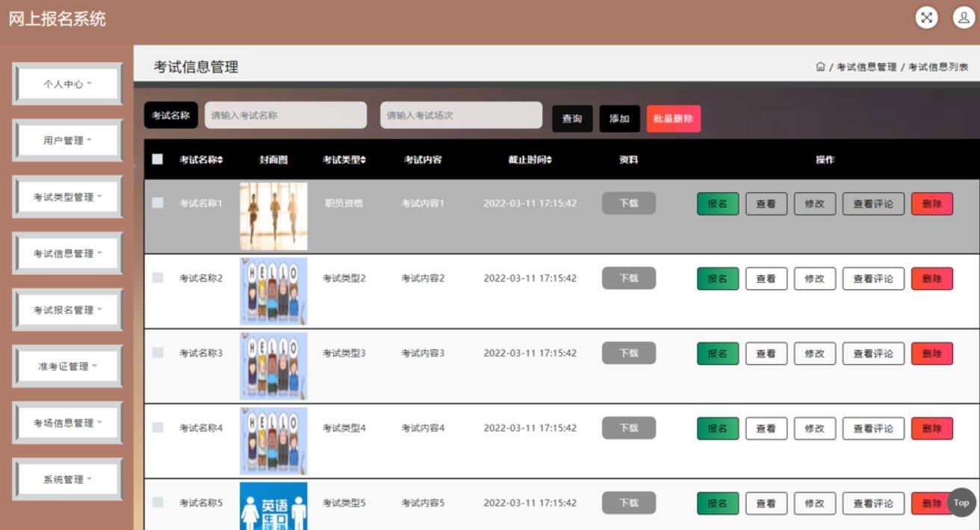Click the 批量删除 button
980x530 pixels.
pyautogui.click(x=672, y=118)
